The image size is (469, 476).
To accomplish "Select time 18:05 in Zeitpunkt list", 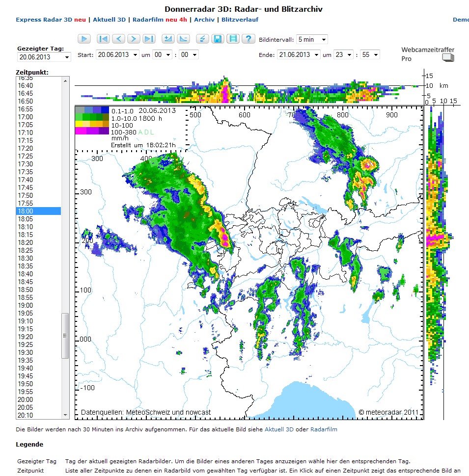I will 39,219.
